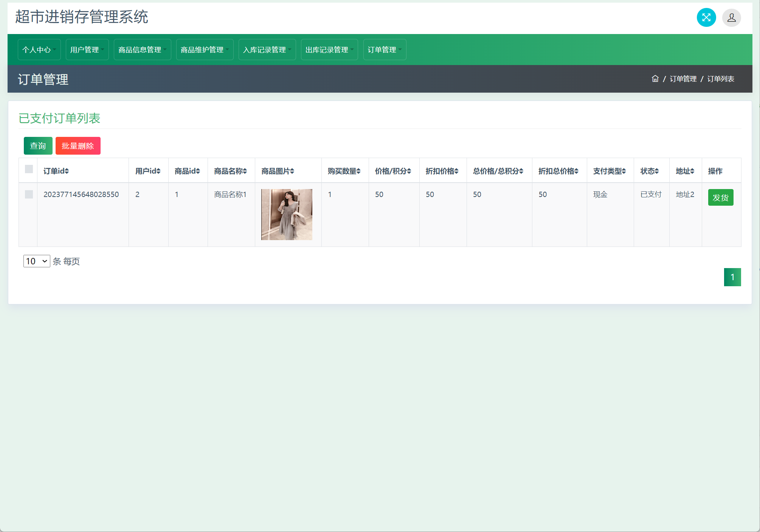Expand the 订单管理 navigation menu

tap(385, 50)
